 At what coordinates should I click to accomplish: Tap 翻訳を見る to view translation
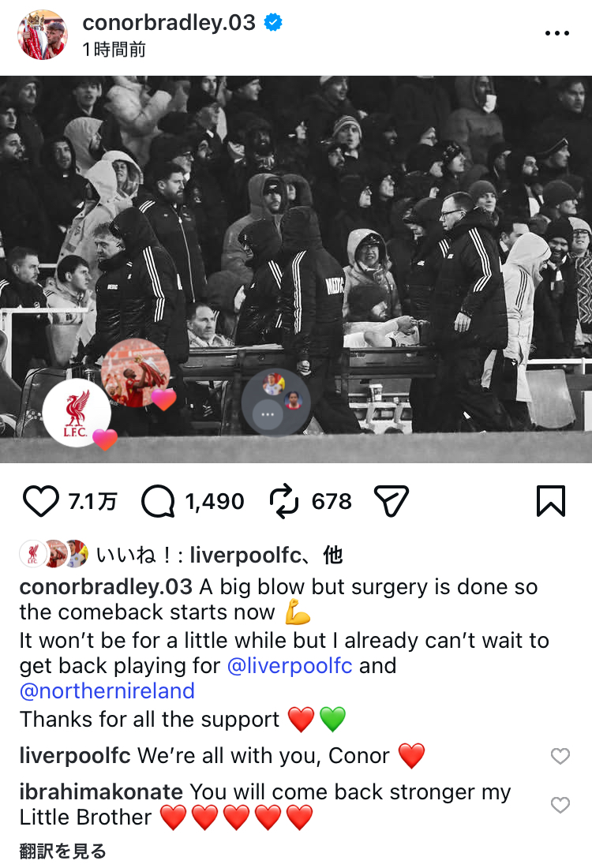(62, 851)
